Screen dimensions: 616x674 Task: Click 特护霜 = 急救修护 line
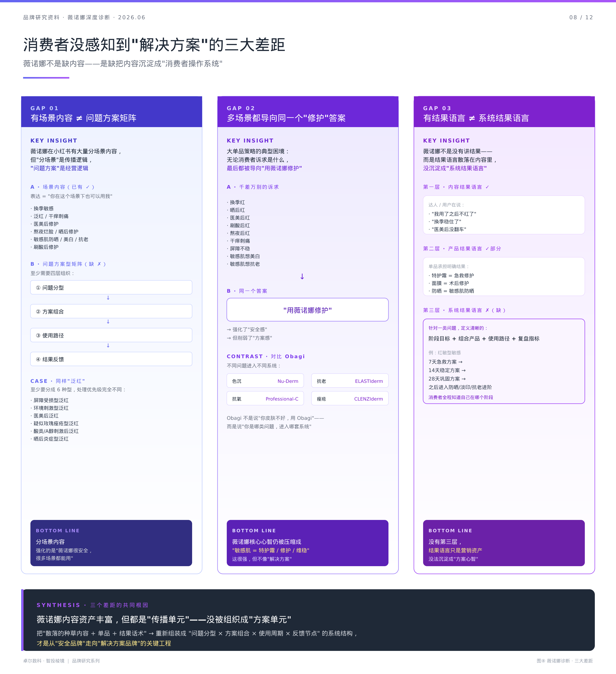click(x=451, y=276)
